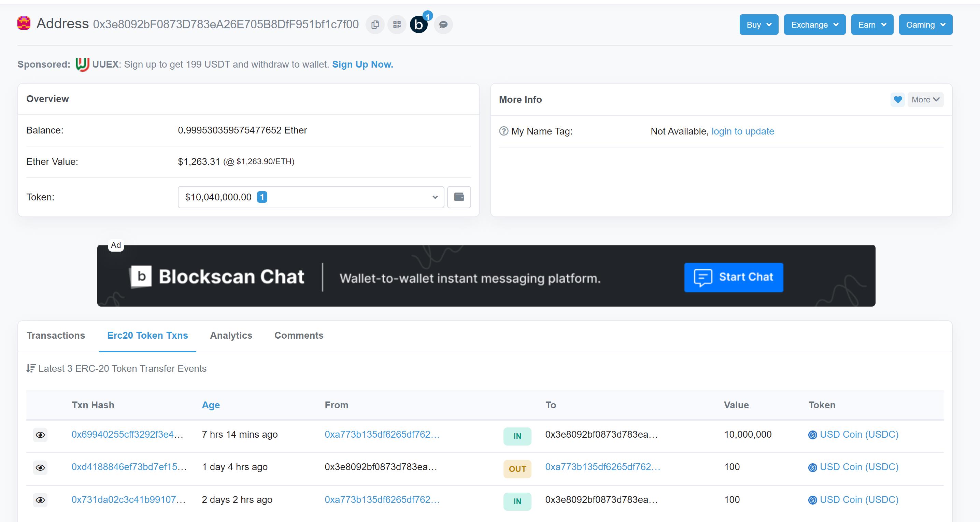This screenshot has width=980, height=522.
Task: Copy the address to clipboard icon
Action: [375, 25]
